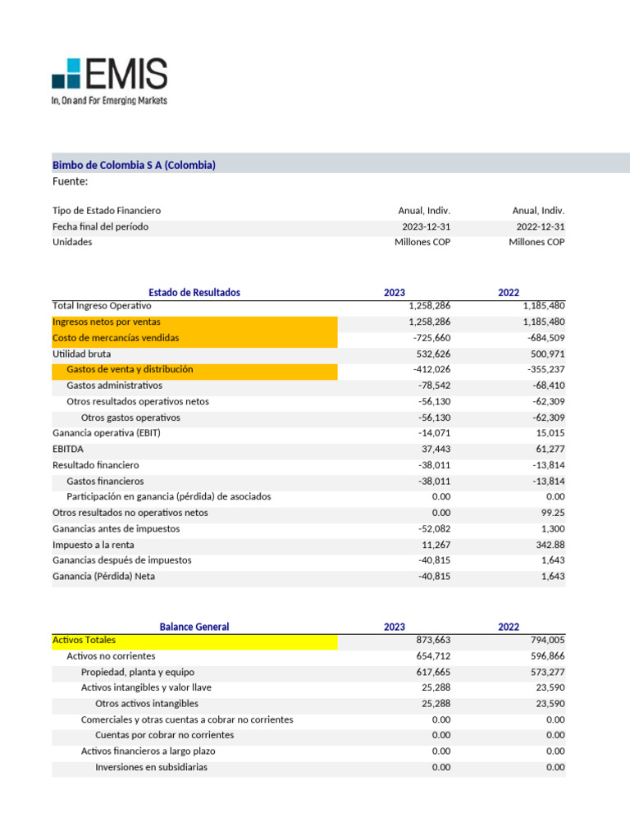Click the yellow Activos Totales cell
The height and width of the screenshot is (840, 630).
194,640
